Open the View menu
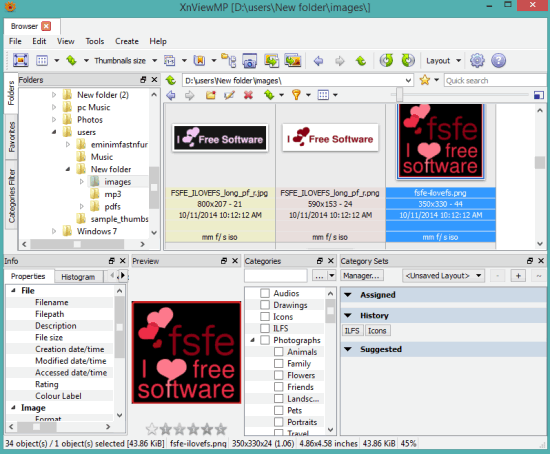The height and width of the screenshot is (454, 550). point(66,41)
